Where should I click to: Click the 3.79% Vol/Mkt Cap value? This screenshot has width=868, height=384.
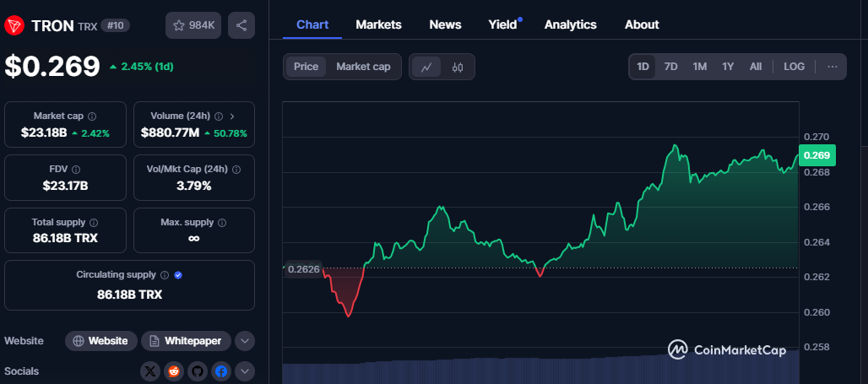[x=193, y=186]
